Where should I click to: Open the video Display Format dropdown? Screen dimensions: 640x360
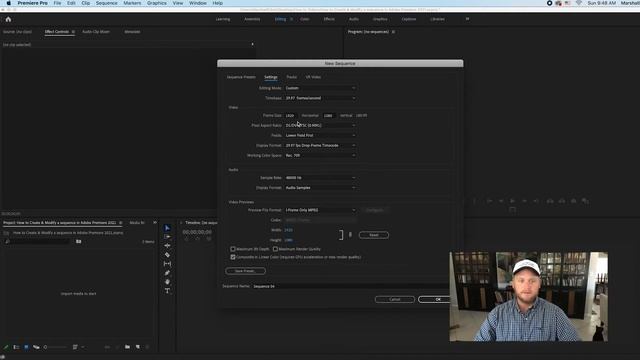[x=320, y=145]
